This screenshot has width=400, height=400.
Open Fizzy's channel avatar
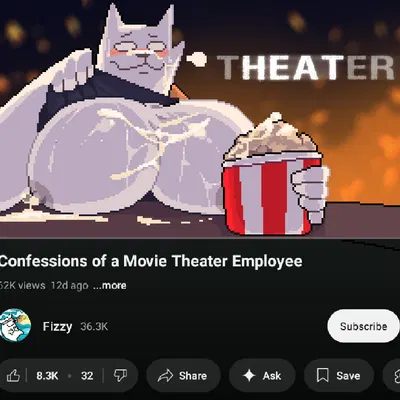pos(15,325)
